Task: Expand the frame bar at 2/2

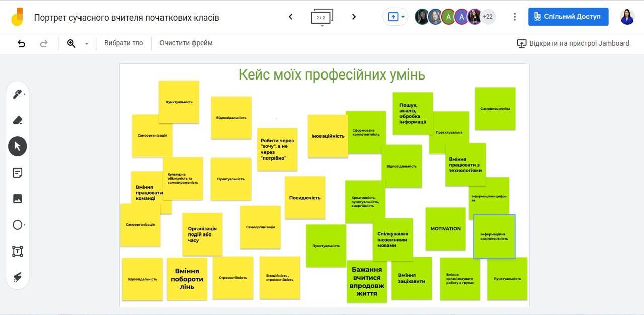Action: (x=322, y=18)
